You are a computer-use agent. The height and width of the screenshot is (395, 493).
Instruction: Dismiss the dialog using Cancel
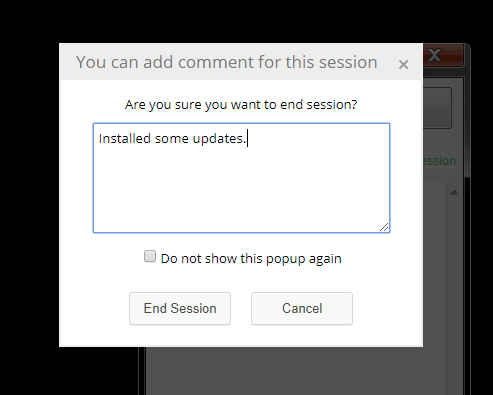302,308
